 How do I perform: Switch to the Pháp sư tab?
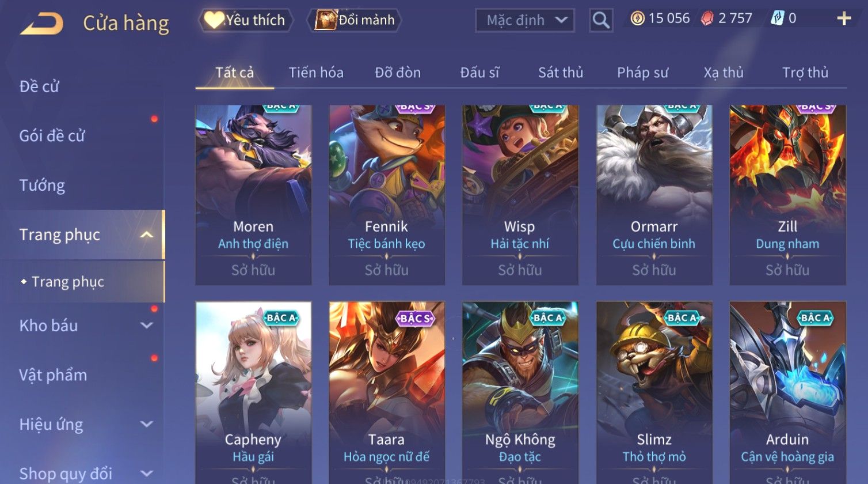(642, 73)
